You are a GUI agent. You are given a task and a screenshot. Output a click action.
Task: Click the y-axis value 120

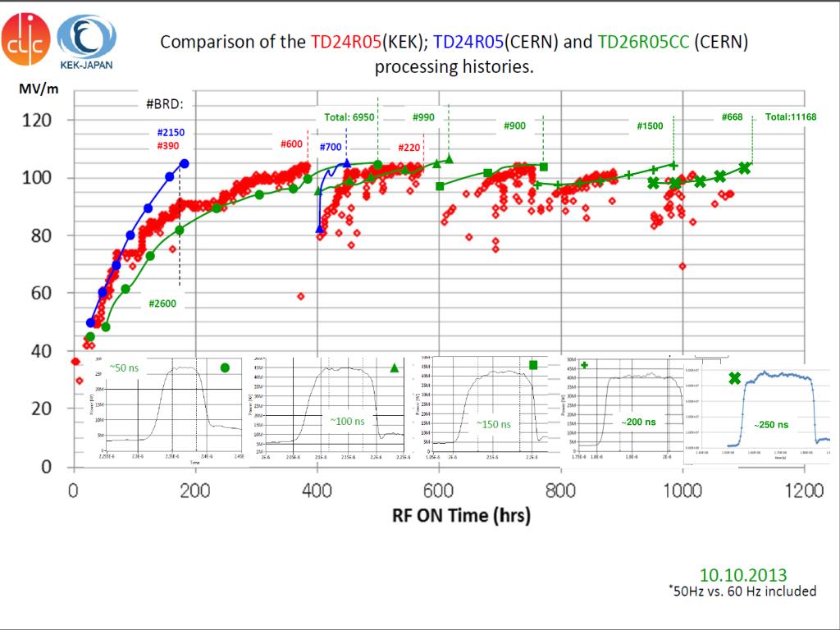[x=36, y=120]
